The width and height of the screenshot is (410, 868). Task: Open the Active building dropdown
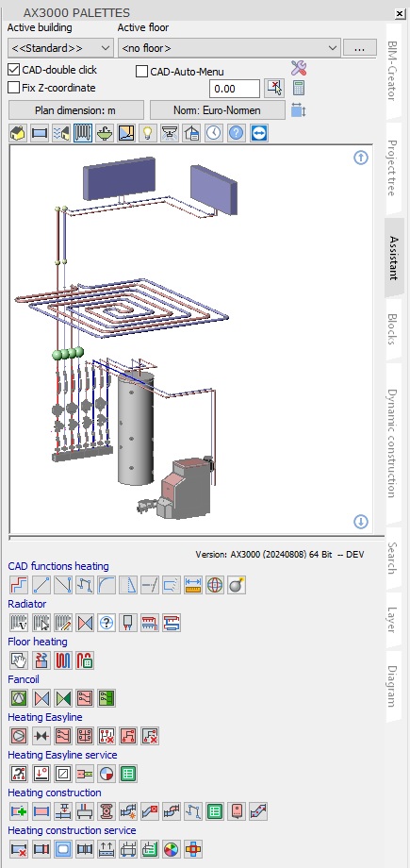(61, 48)
